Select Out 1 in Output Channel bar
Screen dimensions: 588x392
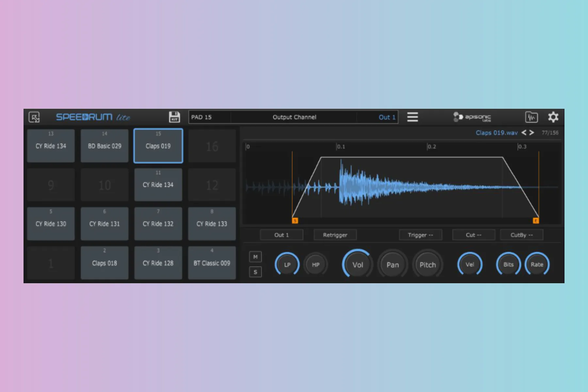[387, 117]
